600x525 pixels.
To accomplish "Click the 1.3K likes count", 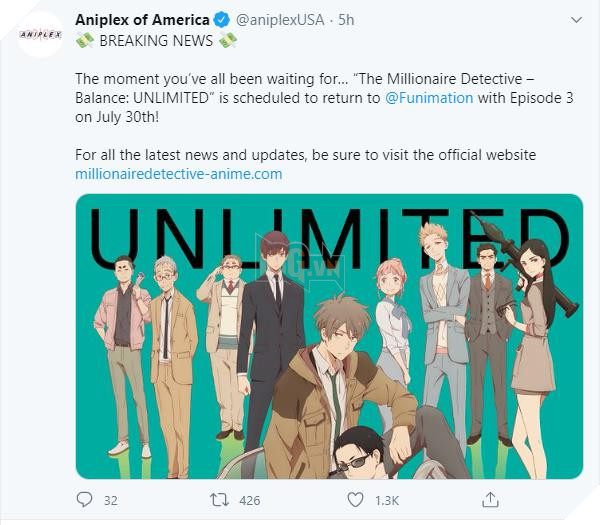I will tap(387, 501).
